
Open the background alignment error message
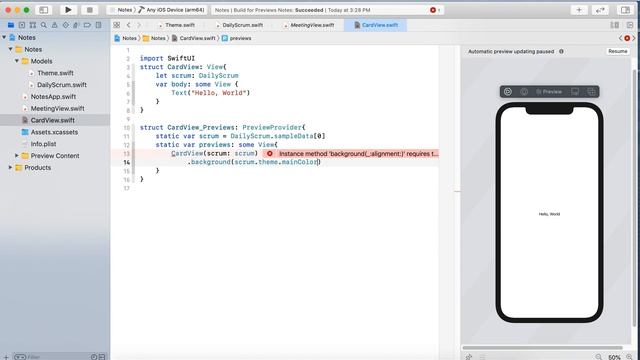tap(359, 153)
